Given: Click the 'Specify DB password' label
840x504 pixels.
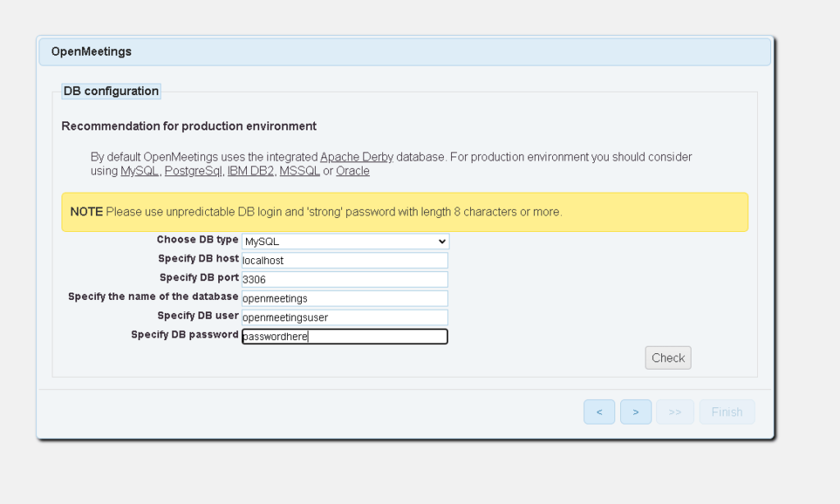Looking at the screenshot, I should 185,334.
